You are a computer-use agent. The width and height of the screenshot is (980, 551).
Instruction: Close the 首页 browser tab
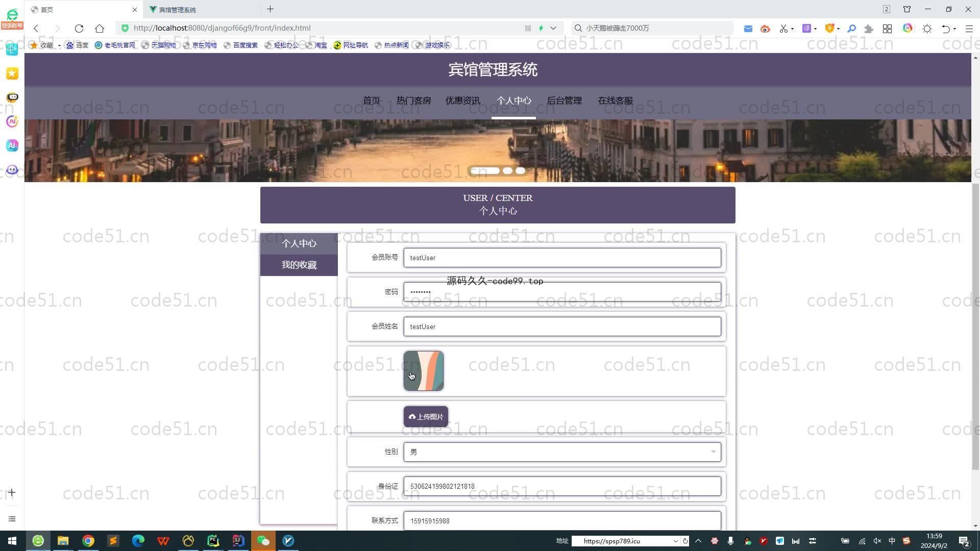pos(135,10)
